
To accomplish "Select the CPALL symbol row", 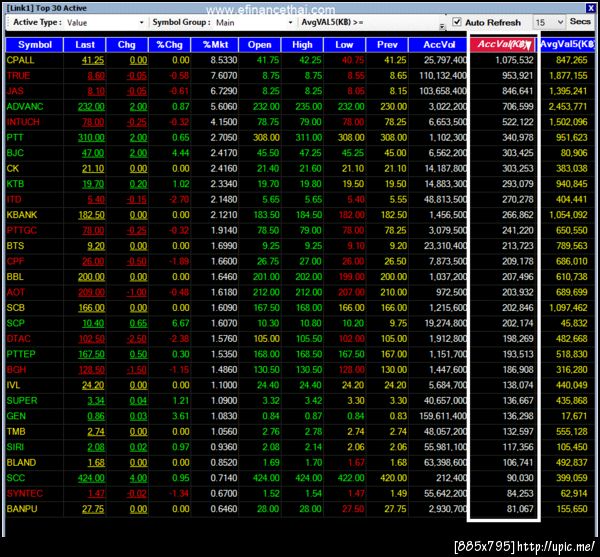I will (x=300, y=60).
